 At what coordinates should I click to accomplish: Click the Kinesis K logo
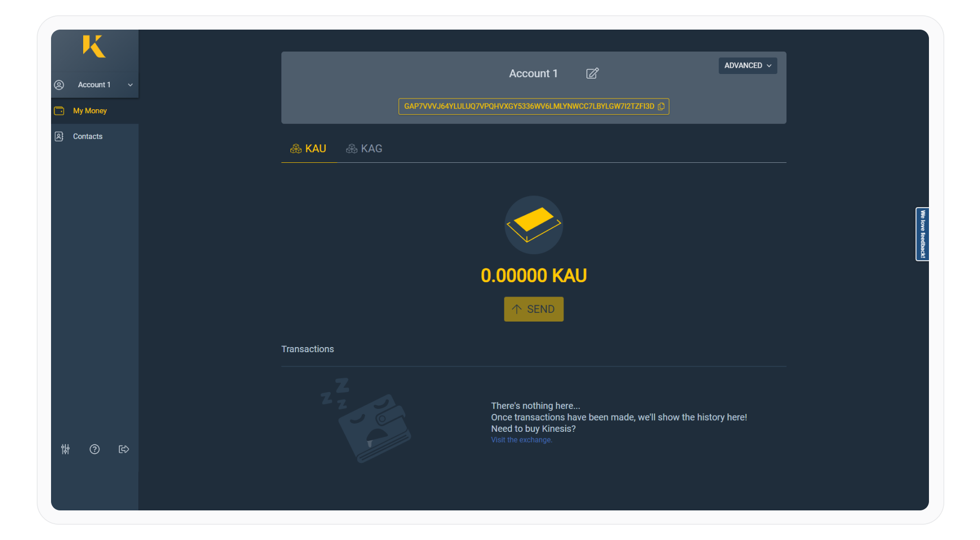pyautogui.click(x=94, y=46)
